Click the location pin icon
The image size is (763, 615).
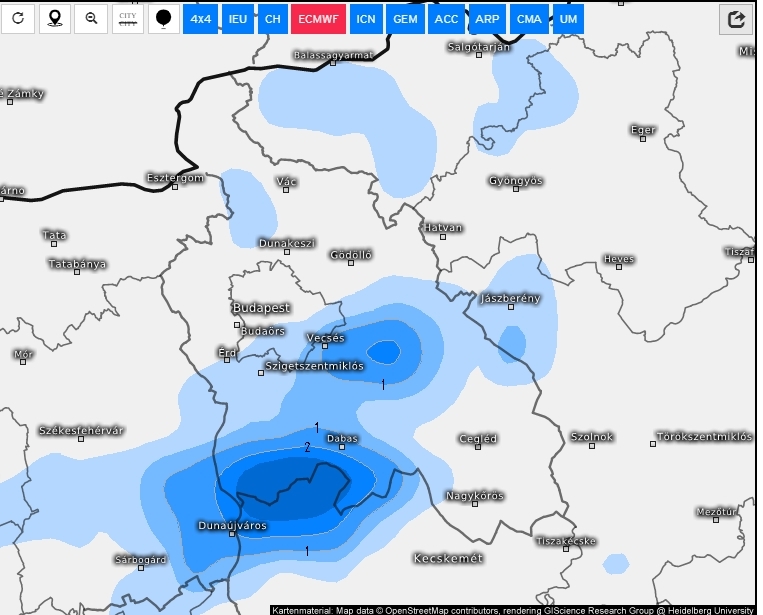click(54, 19)
